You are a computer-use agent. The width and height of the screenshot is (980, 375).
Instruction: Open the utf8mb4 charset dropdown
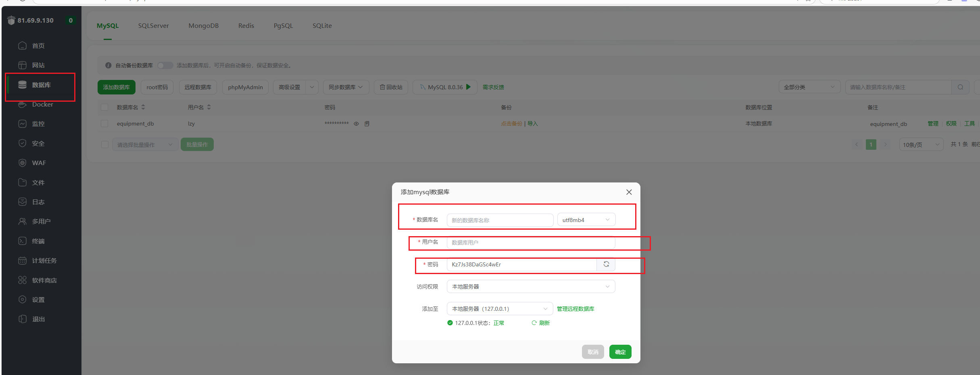[x=586, y=220]
